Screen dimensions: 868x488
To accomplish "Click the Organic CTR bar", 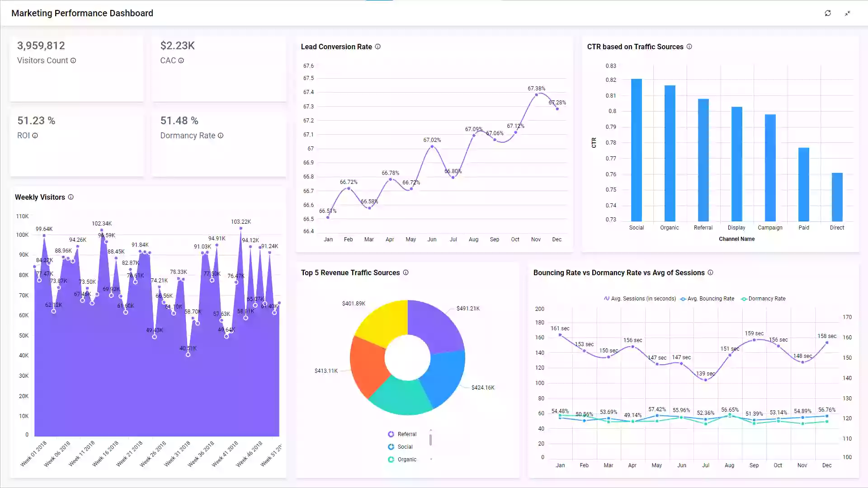I will (670, 153).
